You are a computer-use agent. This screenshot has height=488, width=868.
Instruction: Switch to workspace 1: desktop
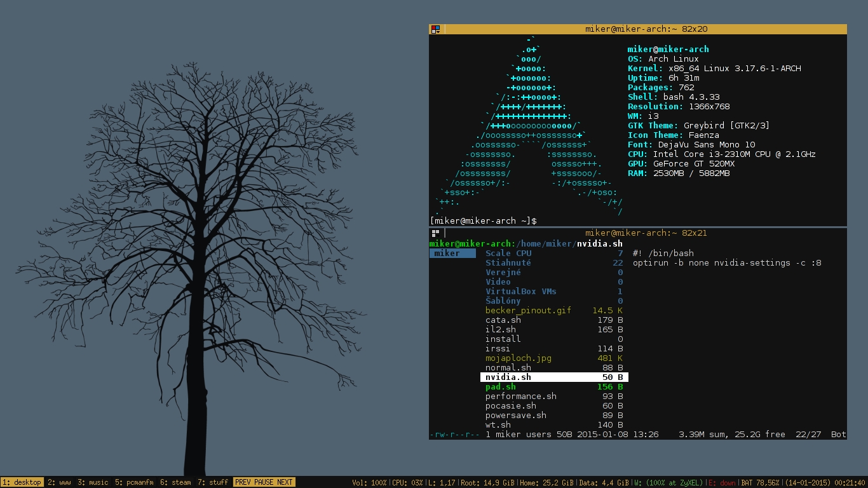pos(22,482)
